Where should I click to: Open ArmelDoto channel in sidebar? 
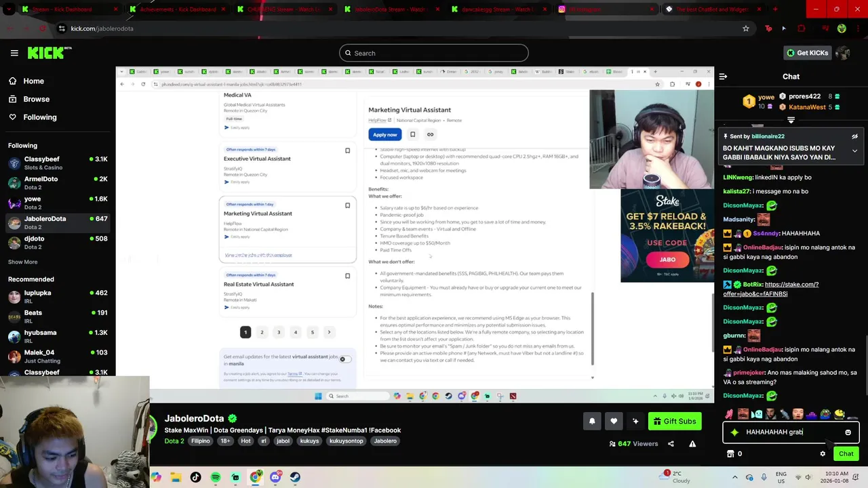pos(58,183)
